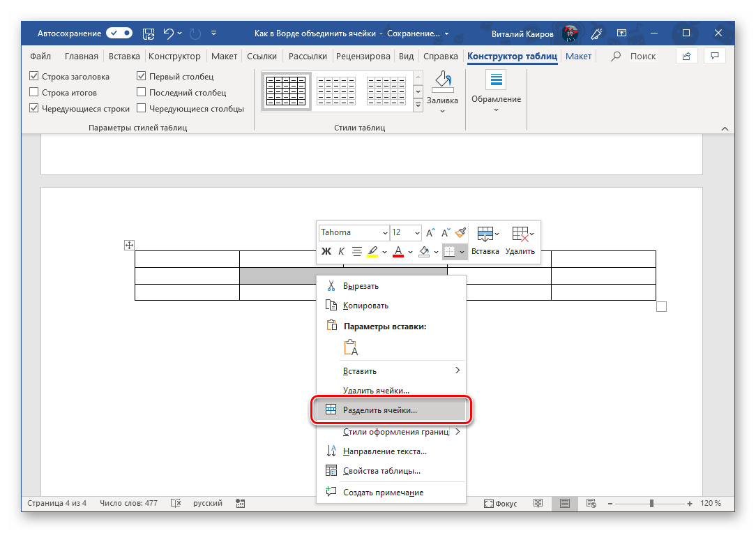The image size is (756, 533).
Task: Collapse the ribbon with chevron
Action: click(725, 128)
